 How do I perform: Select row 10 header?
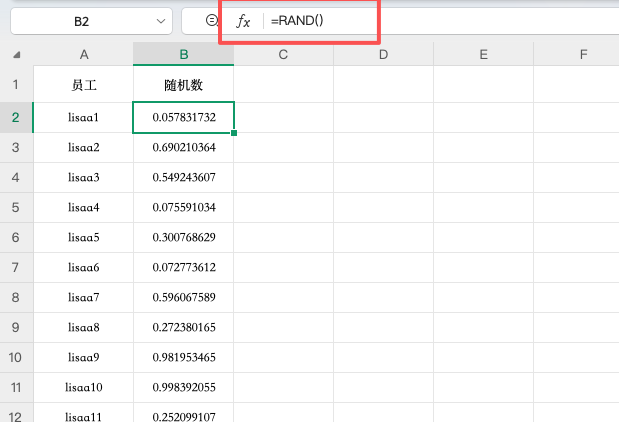16,357
